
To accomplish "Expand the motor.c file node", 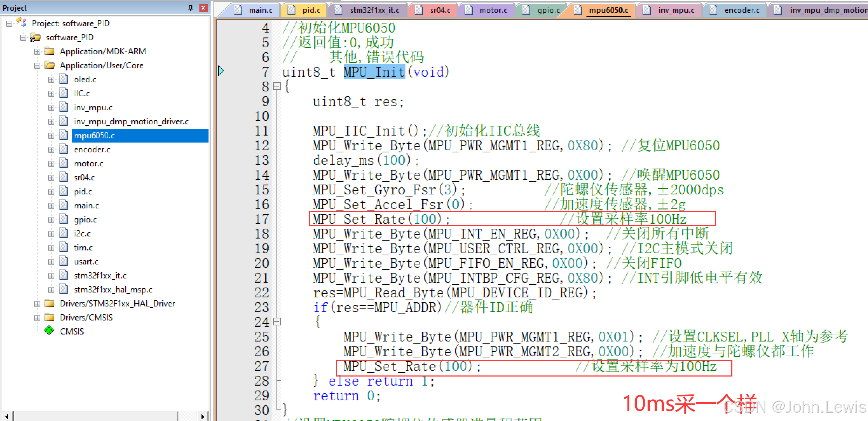I will (51, 164).
